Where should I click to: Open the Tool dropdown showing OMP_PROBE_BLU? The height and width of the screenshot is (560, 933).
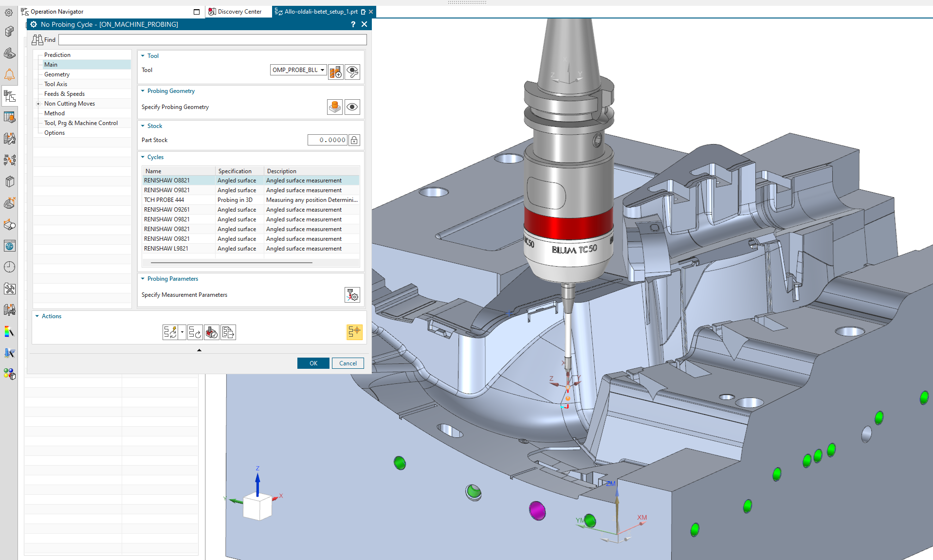pyautogui.click(x=322, y=70)
